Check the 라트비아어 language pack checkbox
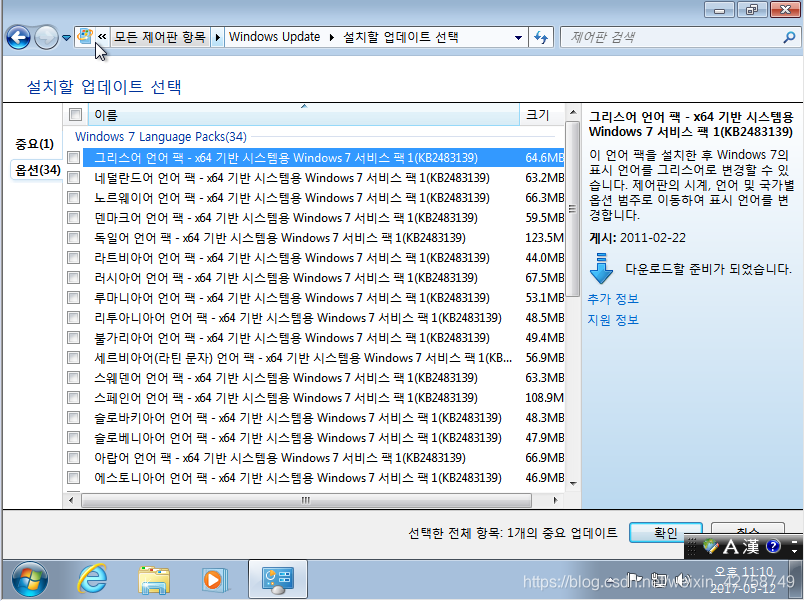 coord(74,258)
